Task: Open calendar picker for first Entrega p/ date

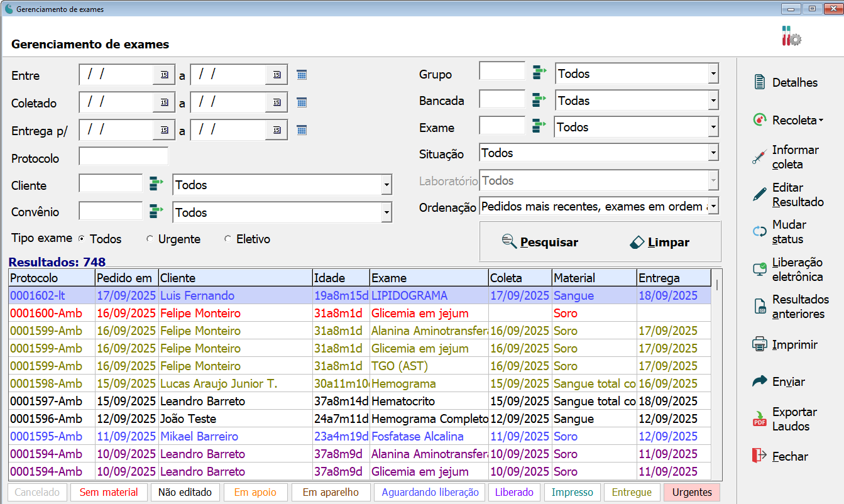Action: 164,130
